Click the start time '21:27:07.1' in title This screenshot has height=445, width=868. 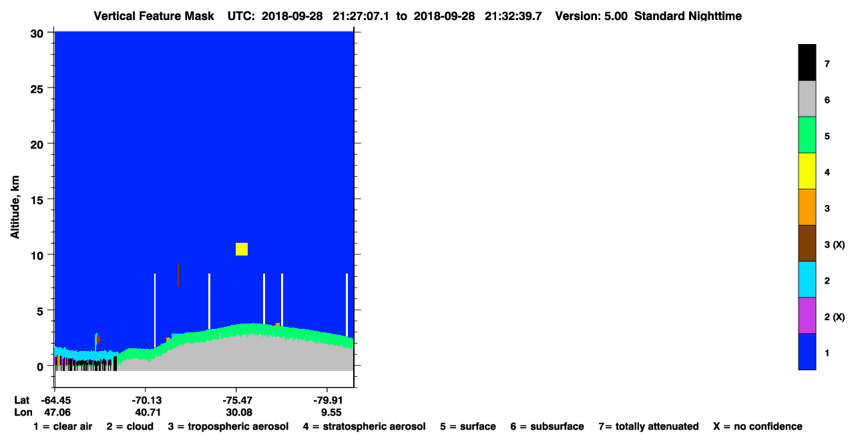coord(363,16)
